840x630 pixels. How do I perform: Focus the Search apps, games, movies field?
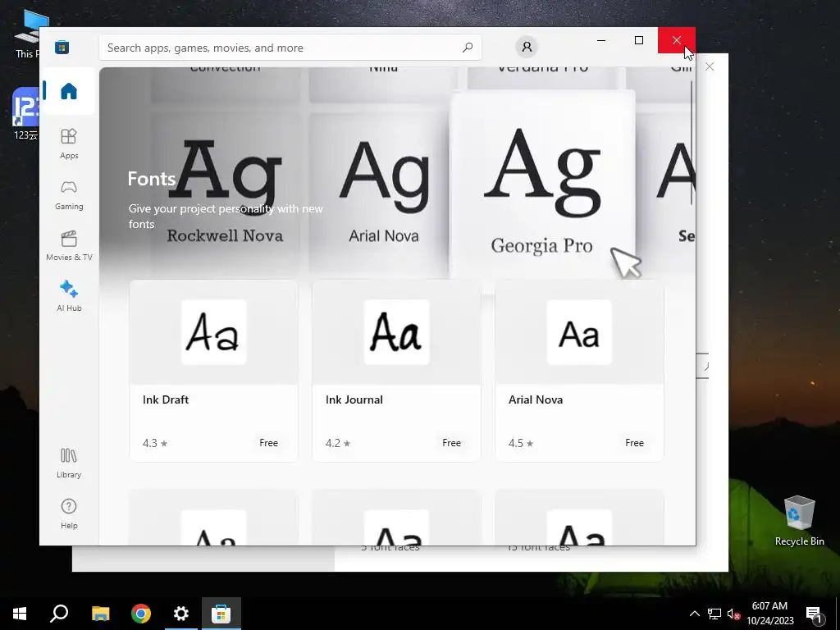pos(290,48)
